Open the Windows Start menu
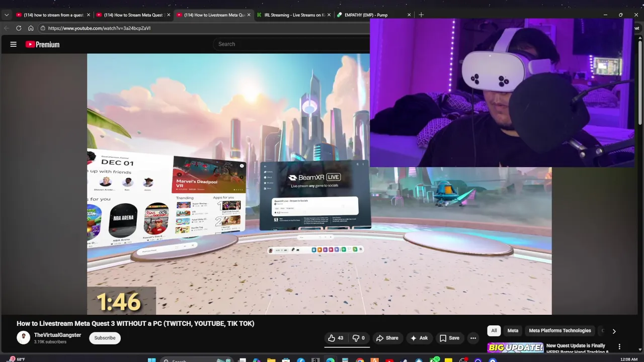Image resolution: width=644 pixels, height=362 pixels. coord(151,360)
